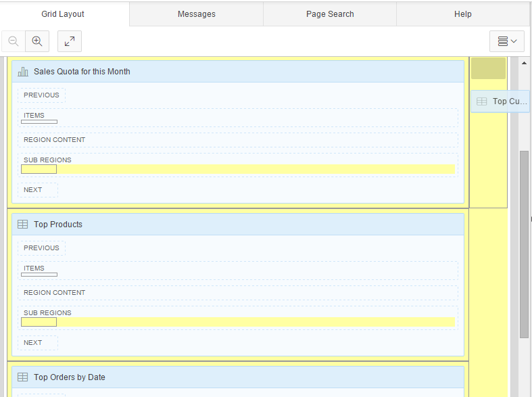Viewport: 532px width, 397px height.
Task: Click the Sales Quota chart icon
Action: tap(23, 72)
